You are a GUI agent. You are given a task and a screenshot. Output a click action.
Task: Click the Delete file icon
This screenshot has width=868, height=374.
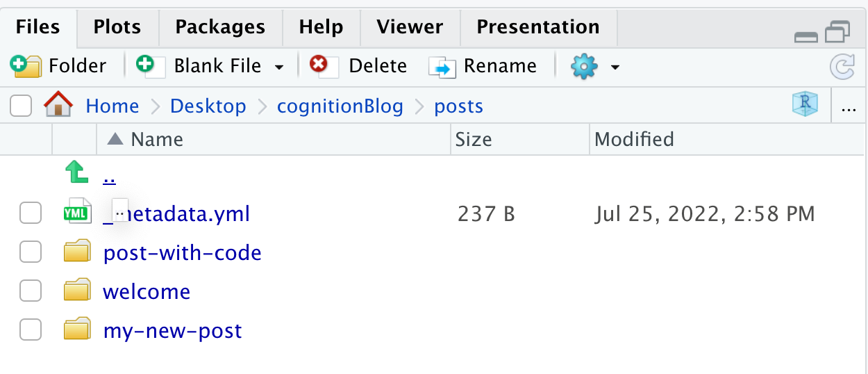click(x=319, y=66)
